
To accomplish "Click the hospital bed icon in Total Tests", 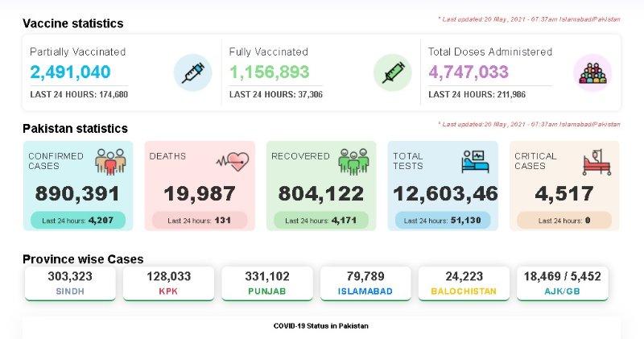I will 475,161.
